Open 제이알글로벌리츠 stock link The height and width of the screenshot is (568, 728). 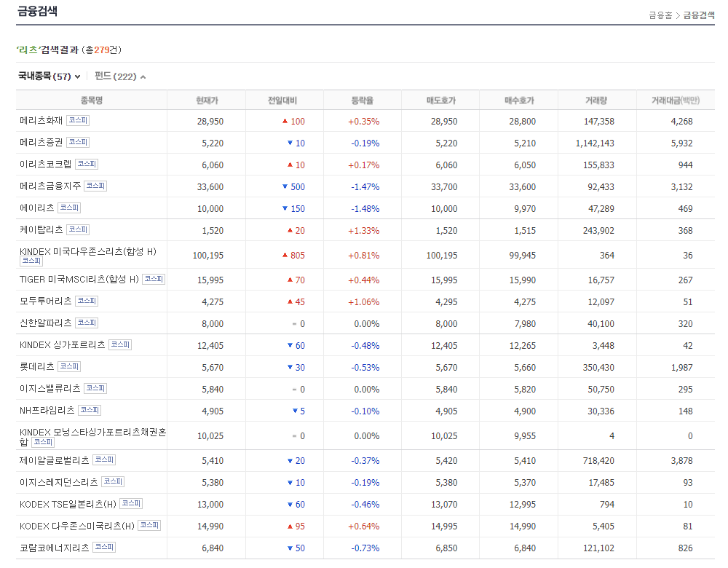point(54,460)
